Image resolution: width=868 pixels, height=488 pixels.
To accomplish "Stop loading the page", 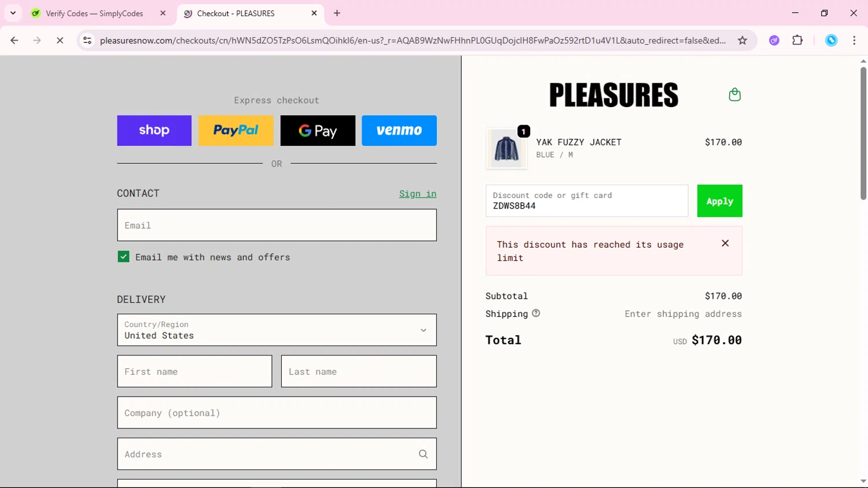I will (60, 41).
